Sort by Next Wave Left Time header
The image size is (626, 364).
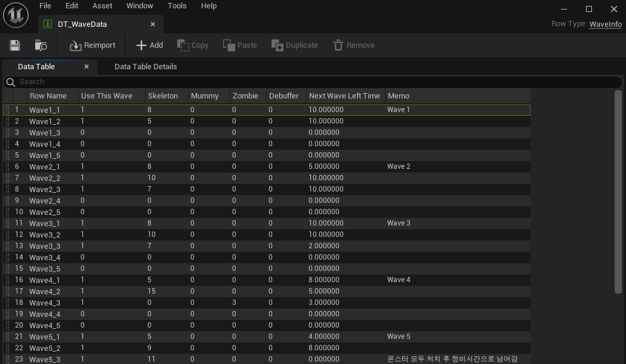point(344,96)
